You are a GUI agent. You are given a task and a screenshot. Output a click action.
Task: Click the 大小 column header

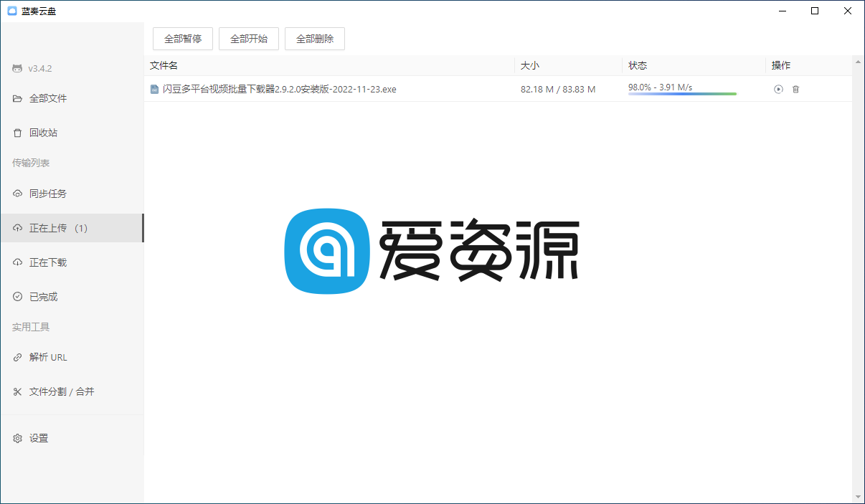529,65
